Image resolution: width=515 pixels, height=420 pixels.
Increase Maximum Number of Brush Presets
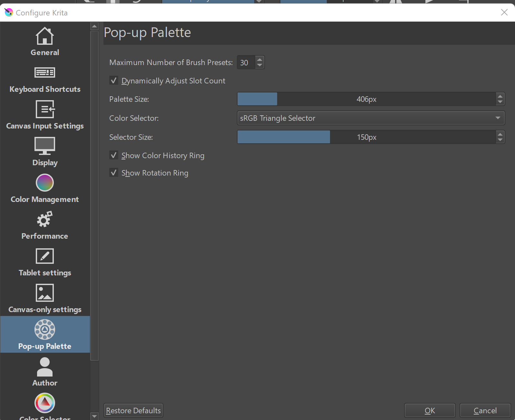tap(259, 60)
